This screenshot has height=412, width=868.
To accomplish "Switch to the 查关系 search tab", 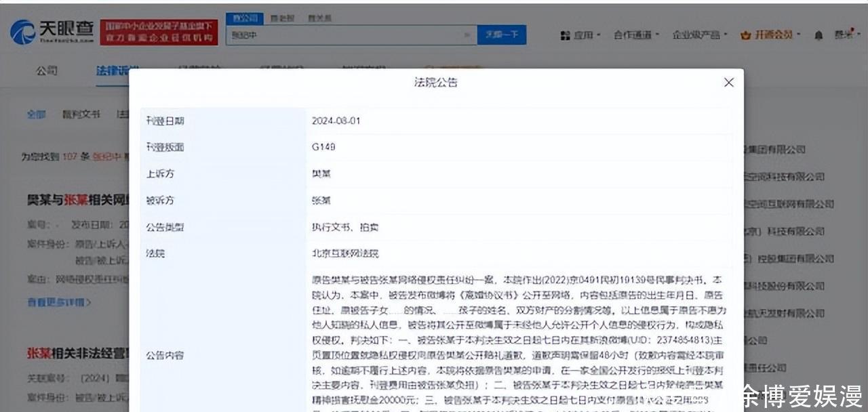I will point(319,18).
